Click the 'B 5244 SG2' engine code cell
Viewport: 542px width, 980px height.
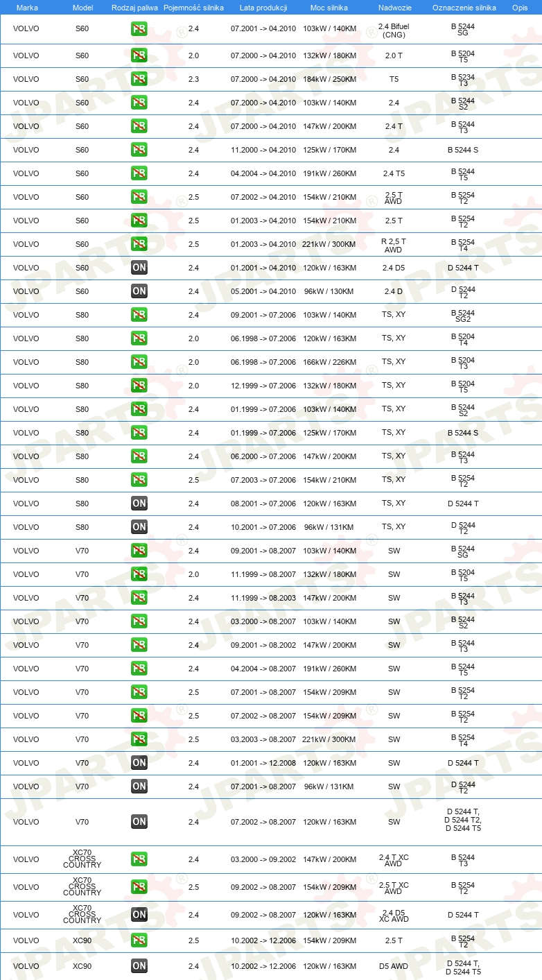pyautogui.click(x=463, y=315)
